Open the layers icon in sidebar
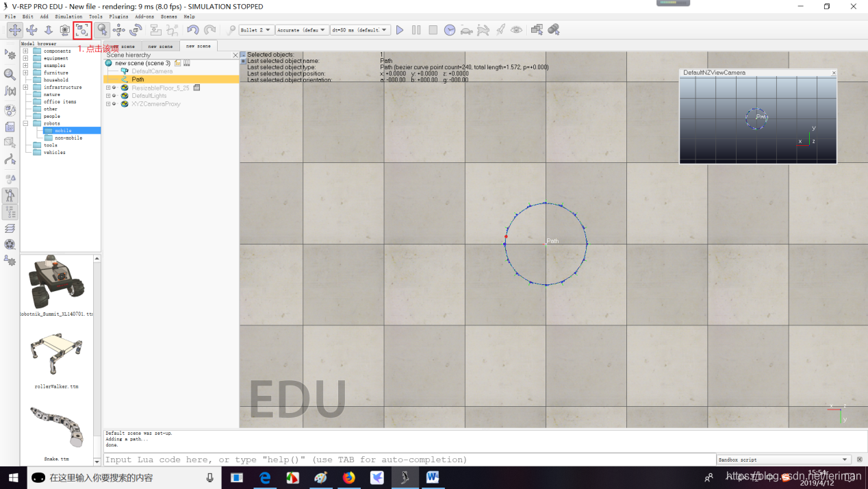 click(10, 228)
